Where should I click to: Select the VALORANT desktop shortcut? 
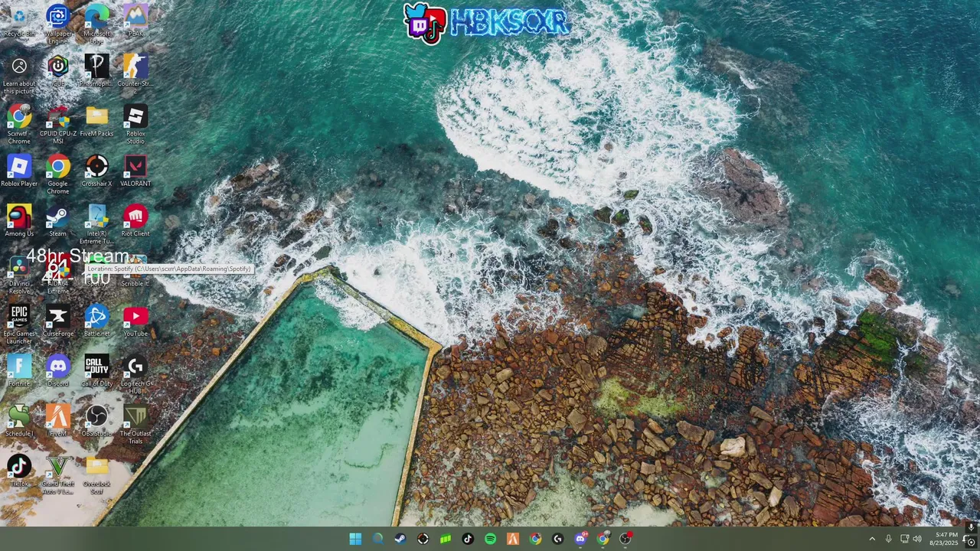coord(136,171)
